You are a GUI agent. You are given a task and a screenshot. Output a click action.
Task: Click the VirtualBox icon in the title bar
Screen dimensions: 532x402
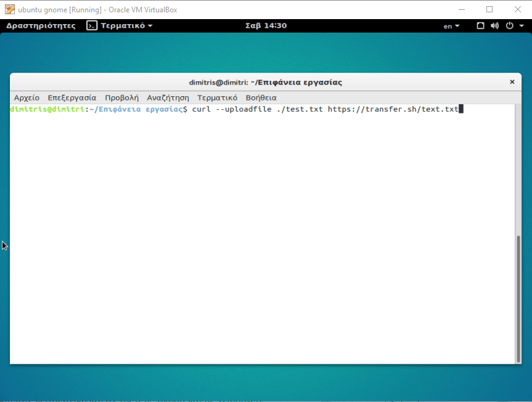(9, 9)
